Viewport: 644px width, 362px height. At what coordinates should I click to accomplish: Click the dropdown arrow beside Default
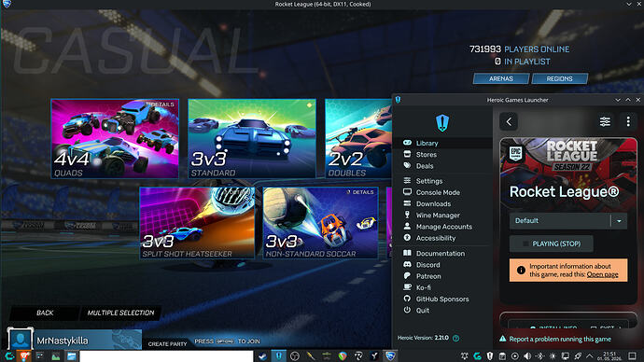[619, 221]
